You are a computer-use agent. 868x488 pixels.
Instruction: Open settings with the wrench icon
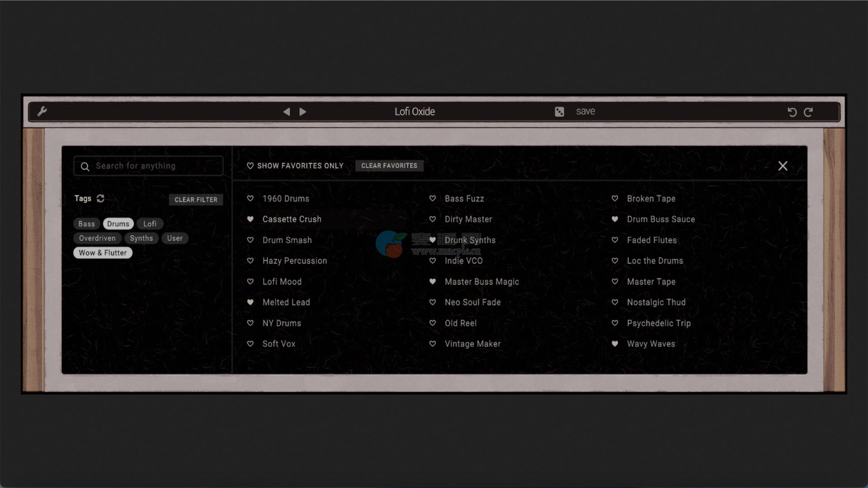[x=42, y=111]
